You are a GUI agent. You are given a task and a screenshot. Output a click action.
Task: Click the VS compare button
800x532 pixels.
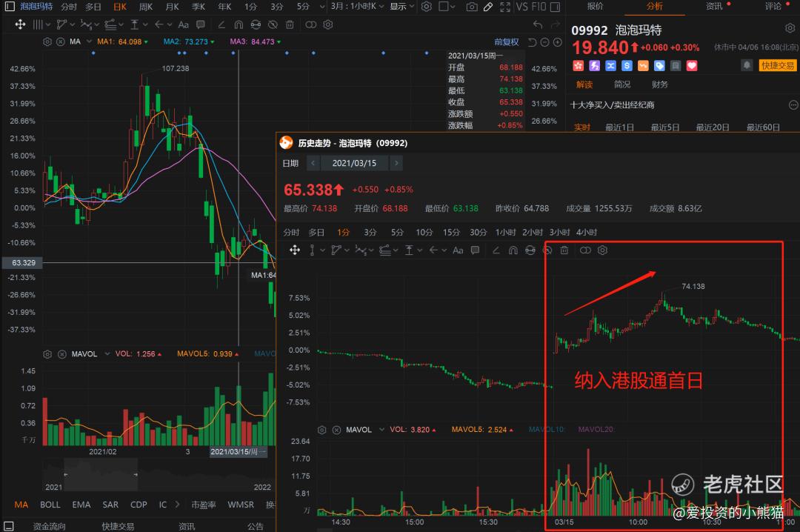click(522, 7)
